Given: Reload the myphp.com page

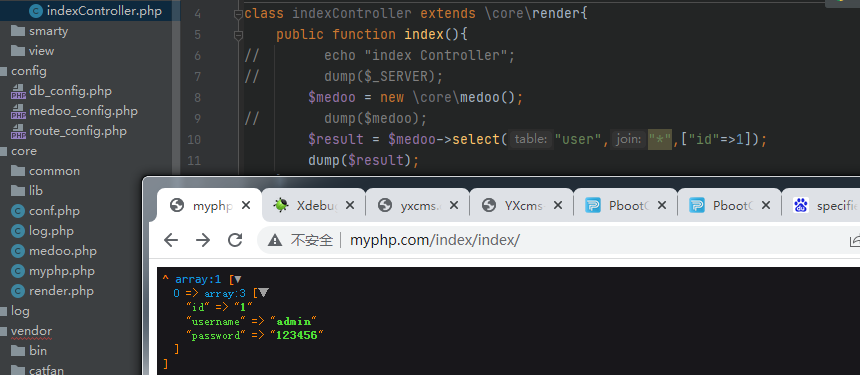Looking at the screenshot, I should click(235, 240).
